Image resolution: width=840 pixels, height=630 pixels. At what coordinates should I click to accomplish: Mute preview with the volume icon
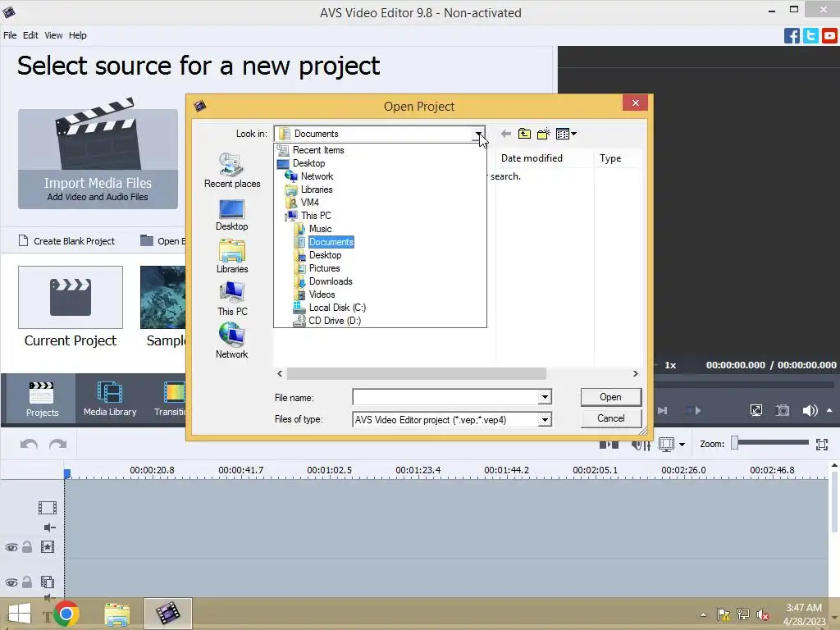coord(810,410)
